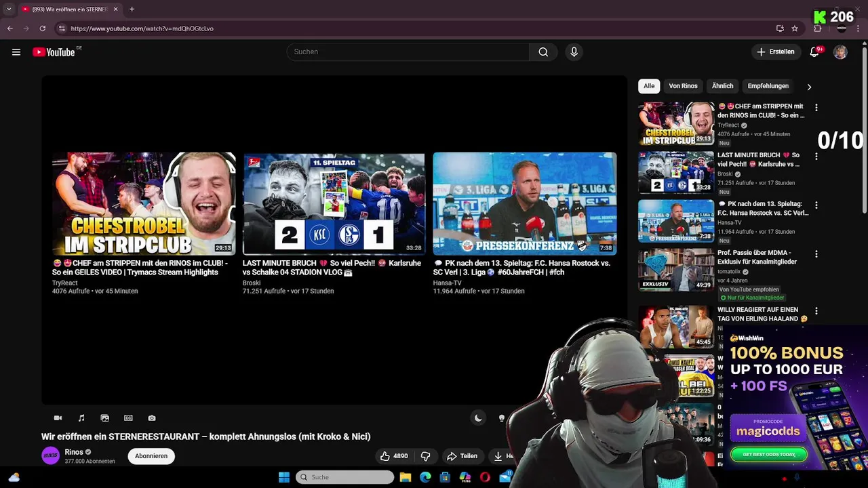Open Opera browser from taskbar
The image size is (868, 488).
pos(485,477)
